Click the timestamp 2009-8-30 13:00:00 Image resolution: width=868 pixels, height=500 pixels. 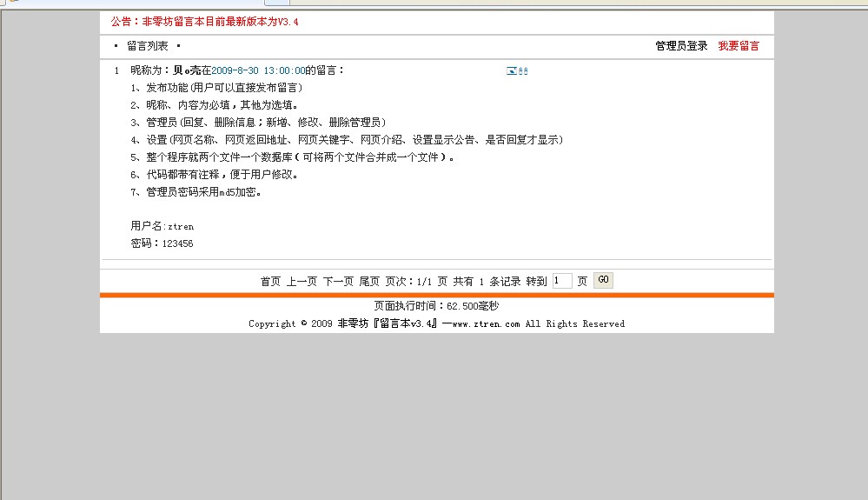point(258,70)
